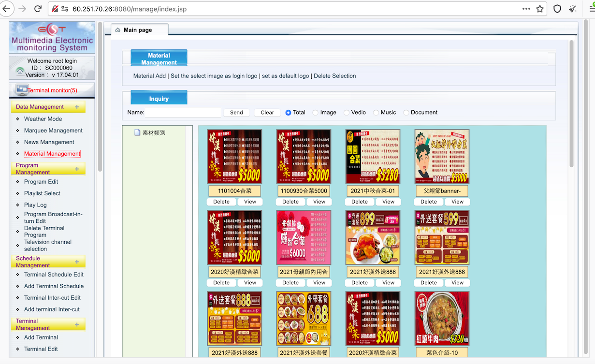Click Set the select image as login logo

pos(214,76)
